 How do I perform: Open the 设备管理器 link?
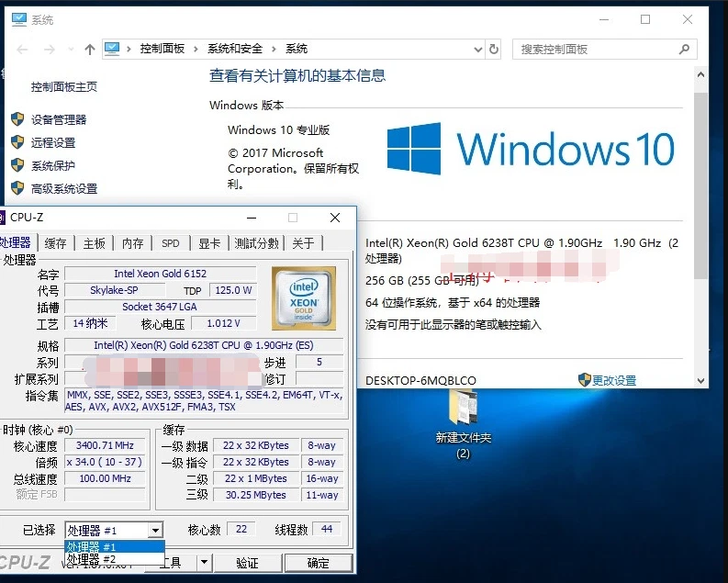pos(59,119)
